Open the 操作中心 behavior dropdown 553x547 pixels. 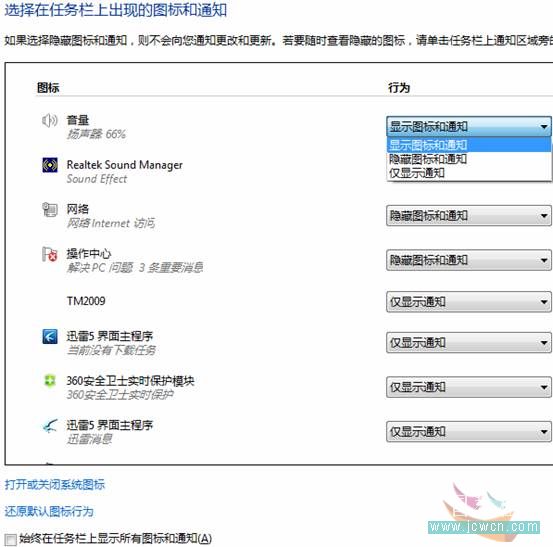(469, 260)
